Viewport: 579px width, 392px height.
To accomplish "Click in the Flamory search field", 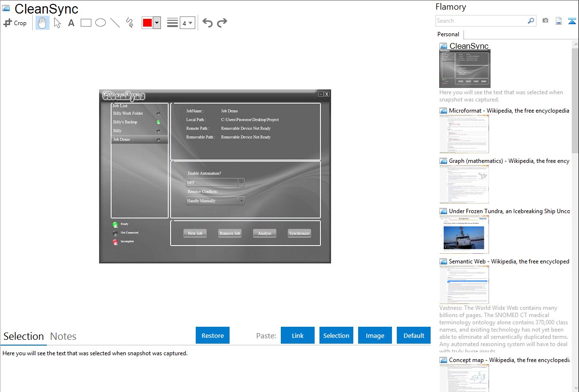I will 481,21.
